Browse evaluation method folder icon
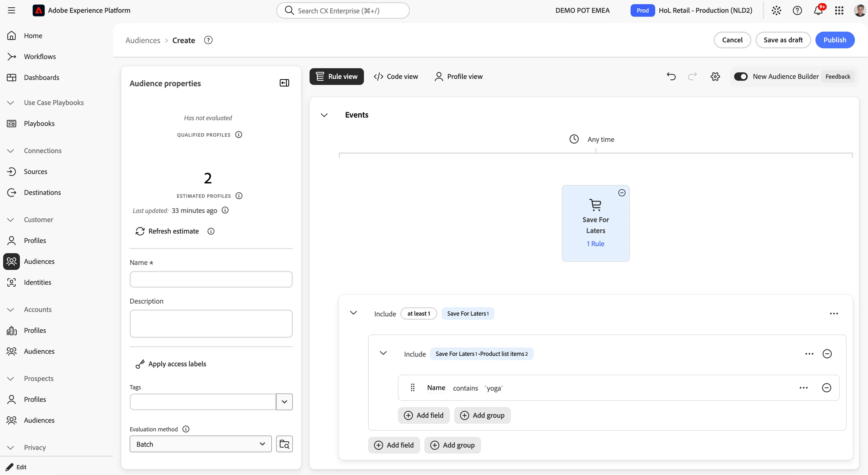 tap(284, 444)
